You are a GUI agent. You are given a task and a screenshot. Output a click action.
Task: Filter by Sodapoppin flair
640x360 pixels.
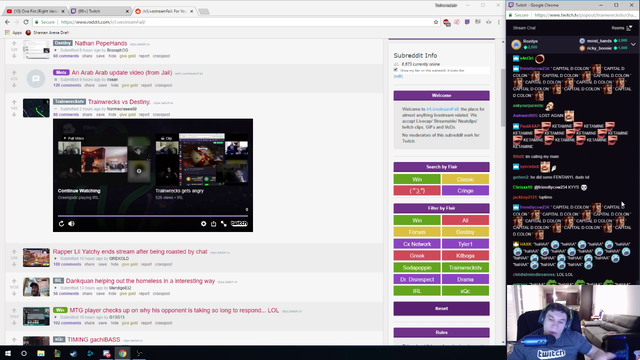click(x=417, y=267)
